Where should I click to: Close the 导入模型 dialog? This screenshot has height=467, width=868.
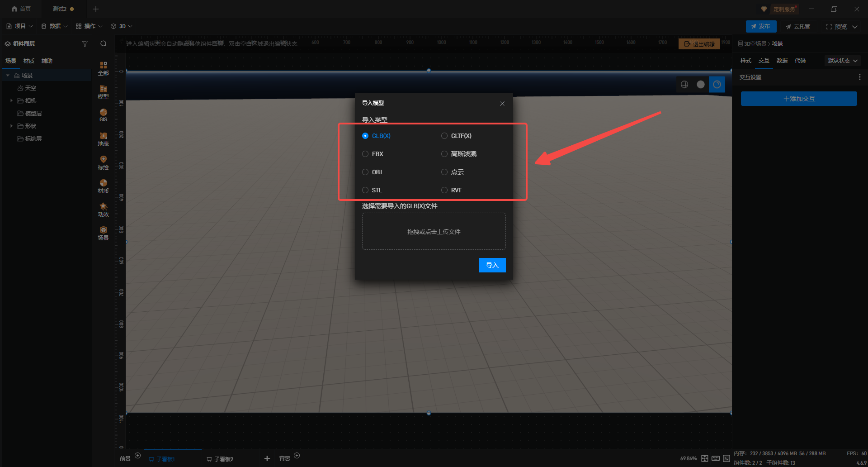(x=502, y=104)
